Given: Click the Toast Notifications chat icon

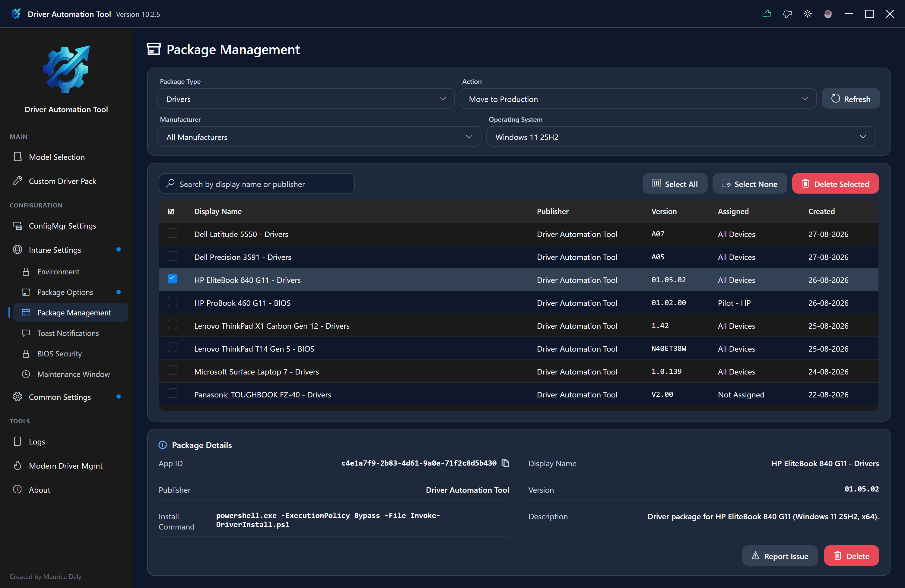Looking at the screenshot, I should [x=26, y=333].
